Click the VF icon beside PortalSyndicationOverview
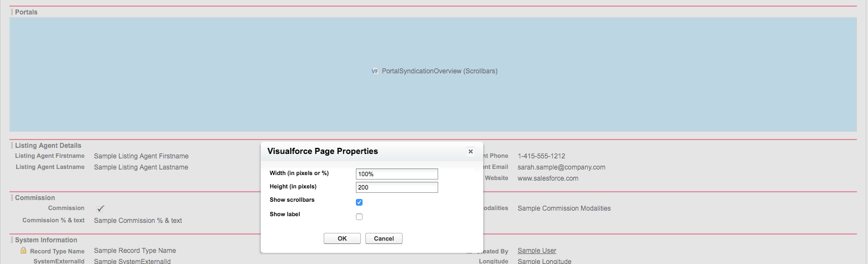The height and width of the screenshot is (264, 868). pyautogui.click(x=375, y=71)
